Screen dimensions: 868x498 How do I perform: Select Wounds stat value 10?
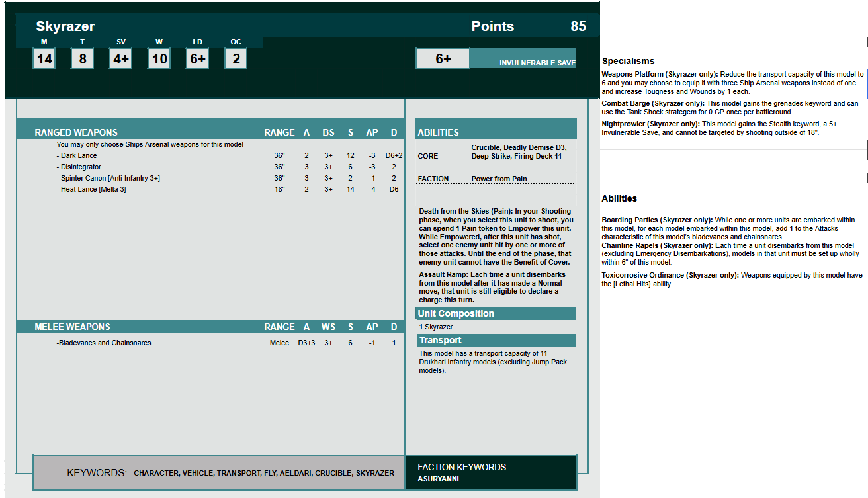(159, 58)
